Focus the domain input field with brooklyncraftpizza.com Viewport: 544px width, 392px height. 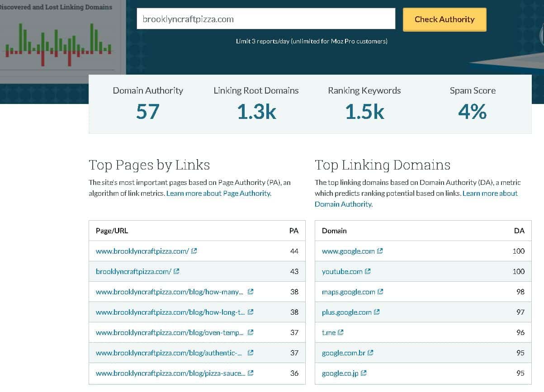coord(266,19)
